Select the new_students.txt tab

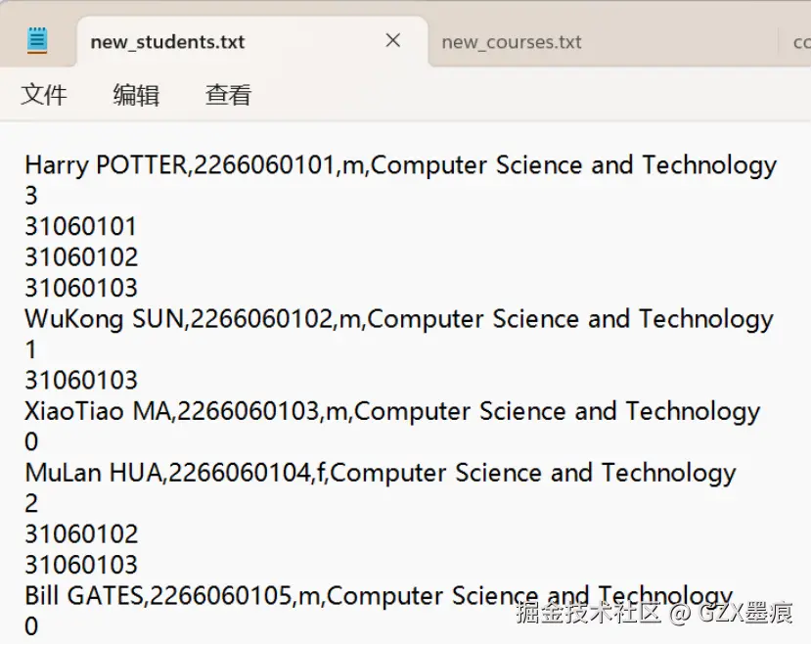pyautogui.click(x=167, y=42)
